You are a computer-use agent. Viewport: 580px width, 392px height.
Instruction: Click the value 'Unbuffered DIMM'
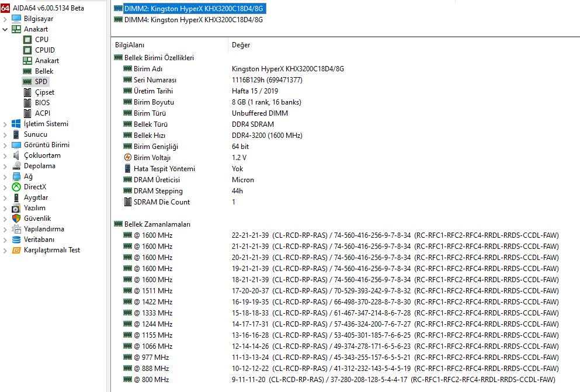[260, 113]
